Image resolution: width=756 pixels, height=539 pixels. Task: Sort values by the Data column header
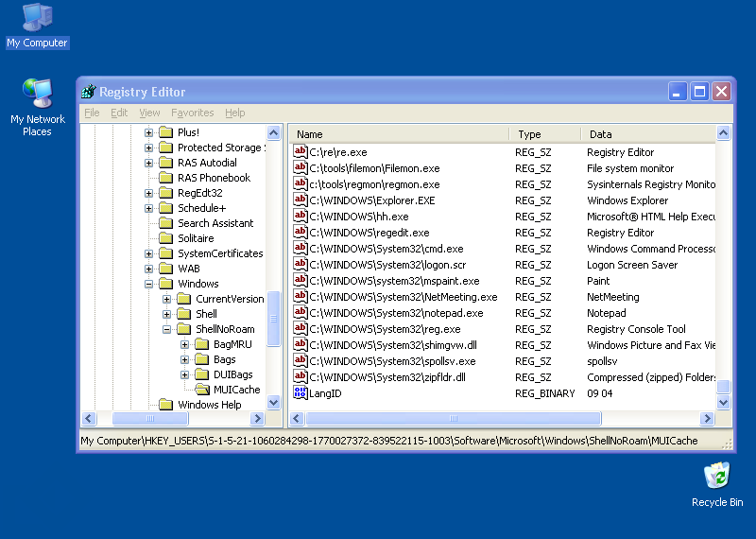649,134
